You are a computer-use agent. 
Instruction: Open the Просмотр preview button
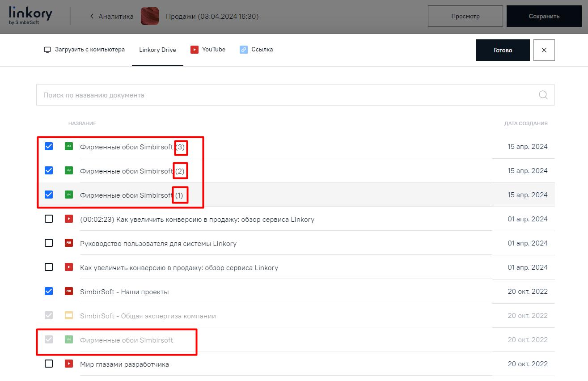[465, 16]
